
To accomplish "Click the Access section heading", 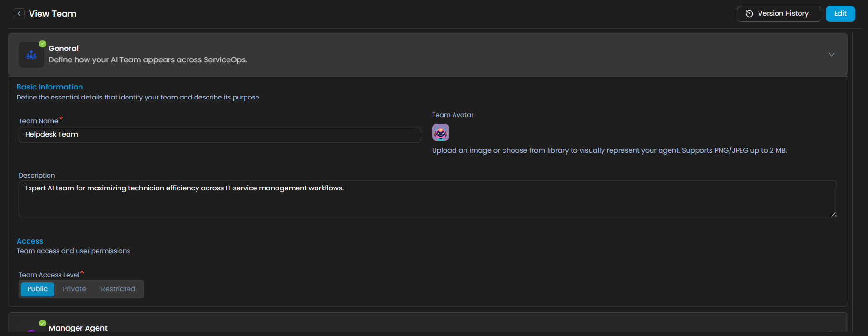I will pyautogui.click(x=30, y=241).
